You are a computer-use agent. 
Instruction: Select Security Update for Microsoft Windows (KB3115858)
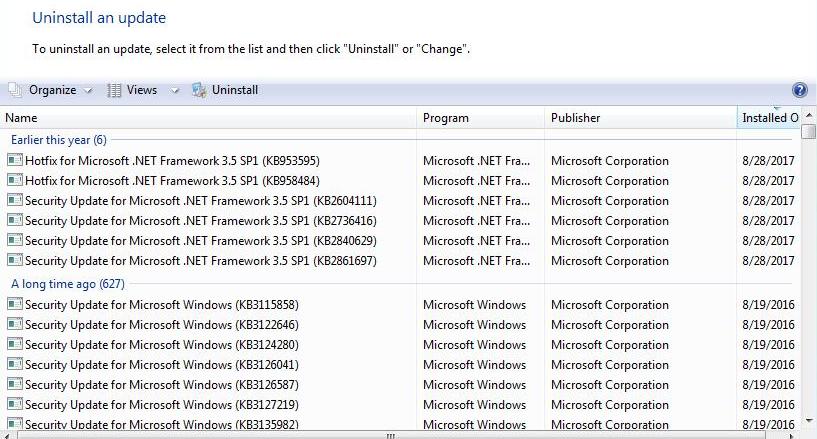pyautogui.click(x=162, y=304)
